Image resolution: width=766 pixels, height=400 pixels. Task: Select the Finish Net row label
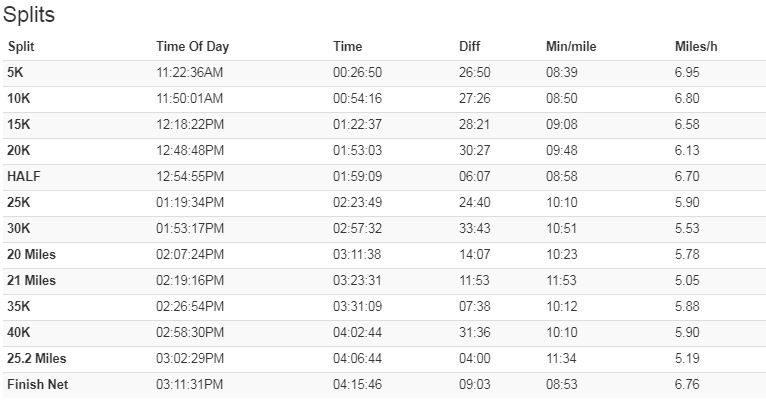click(x=38, y=384)
